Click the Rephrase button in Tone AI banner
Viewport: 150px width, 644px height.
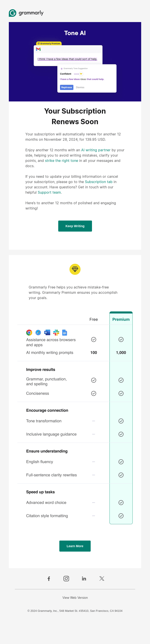(66, 87)
